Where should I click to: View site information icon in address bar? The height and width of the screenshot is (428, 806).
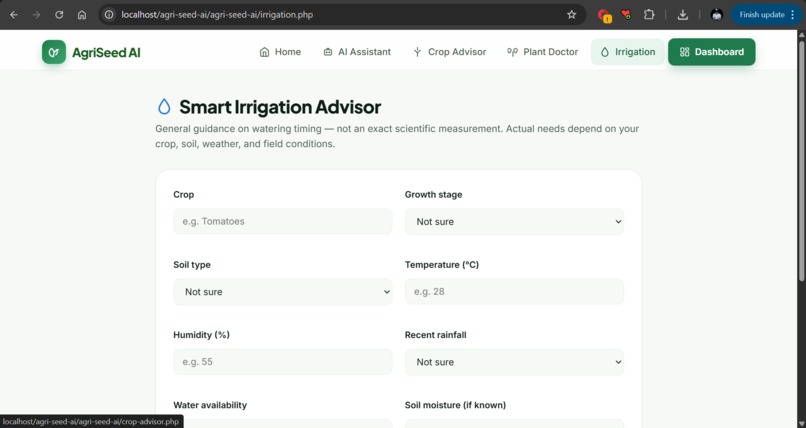pos(109,14)
